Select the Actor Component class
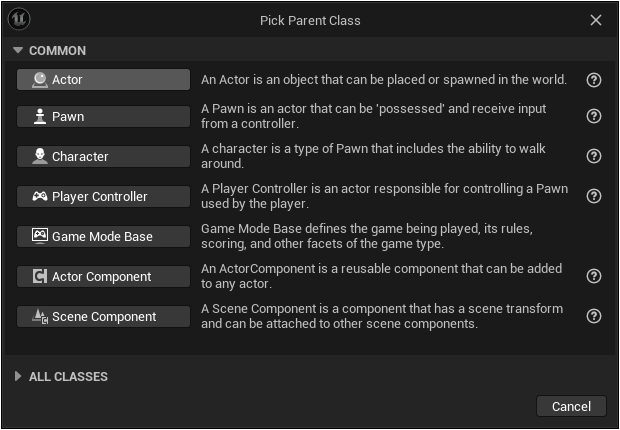 103,277
